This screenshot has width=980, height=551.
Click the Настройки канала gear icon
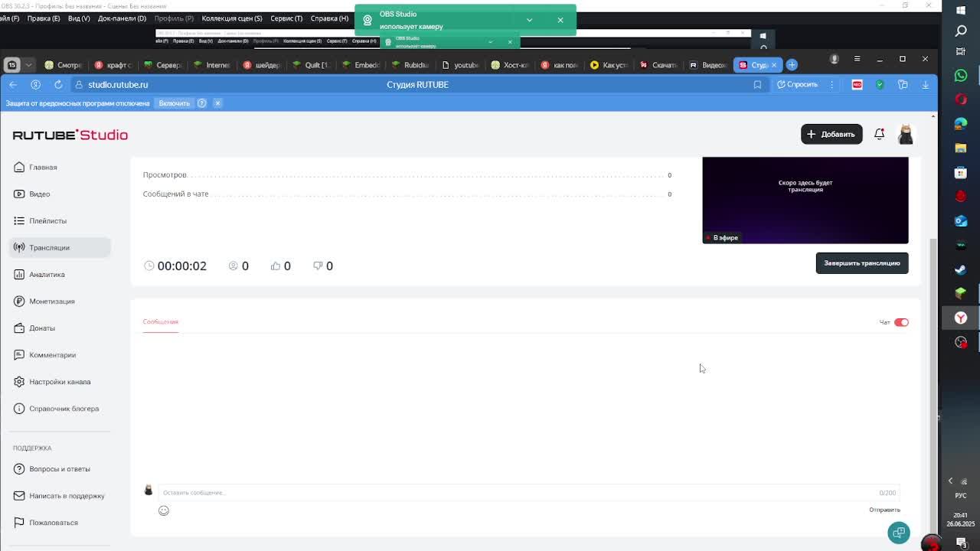tap(19, 381)
